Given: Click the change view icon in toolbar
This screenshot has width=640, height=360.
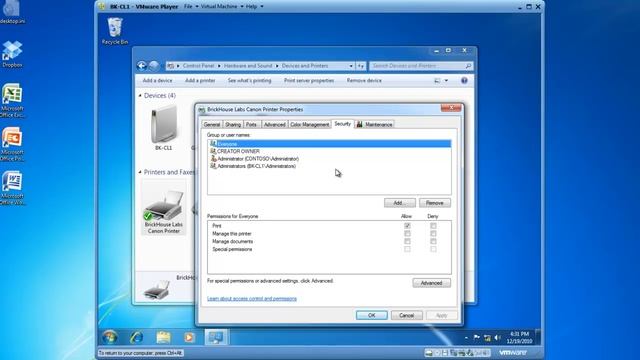Looking at the screenshot, I should [x=437, y=80].
